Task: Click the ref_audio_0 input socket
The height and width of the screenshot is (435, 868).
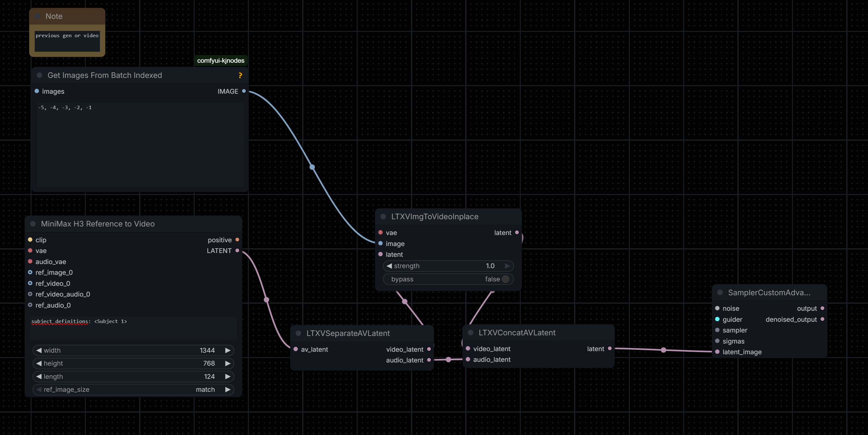Action: [30, 305]
